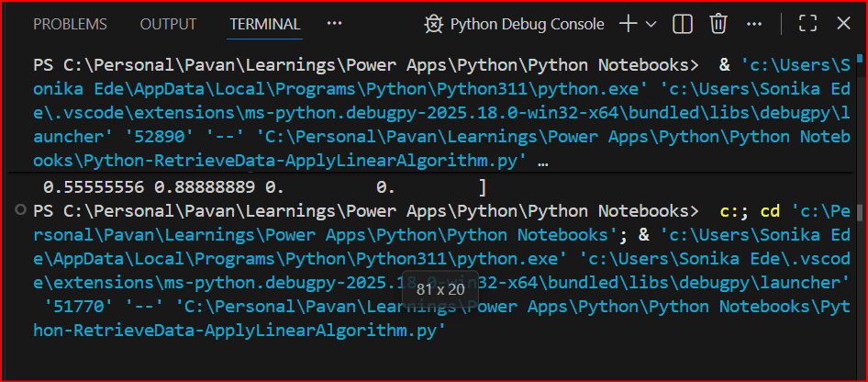Show additional panel views ellipsis beside TERMINAL
868x382 pixels.
coord(334,24)
